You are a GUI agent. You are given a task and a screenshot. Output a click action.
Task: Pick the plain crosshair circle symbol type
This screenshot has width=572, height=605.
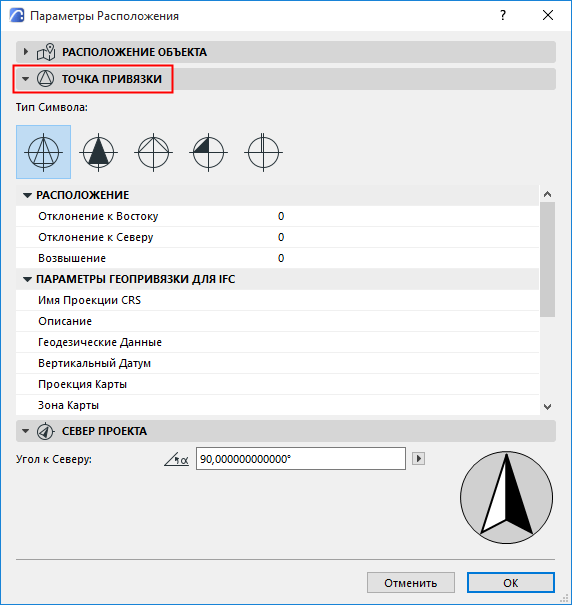point(263,152)
